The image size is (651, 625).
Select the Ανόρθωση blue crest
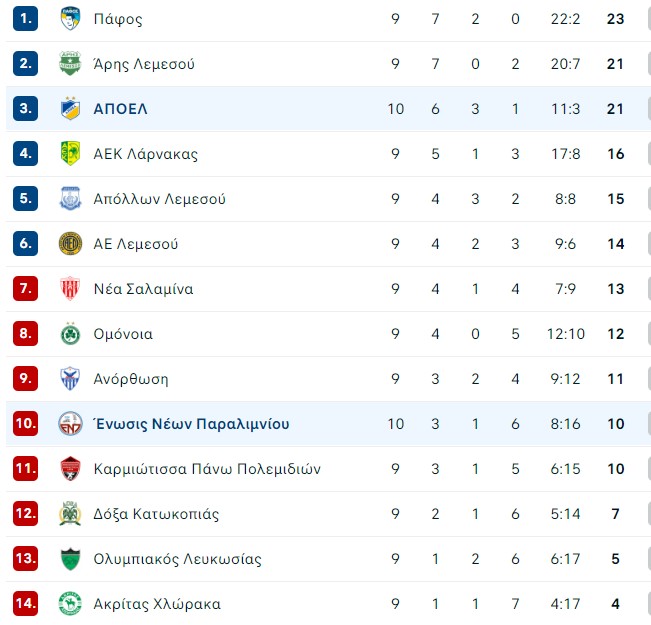[x=70, y=378]
